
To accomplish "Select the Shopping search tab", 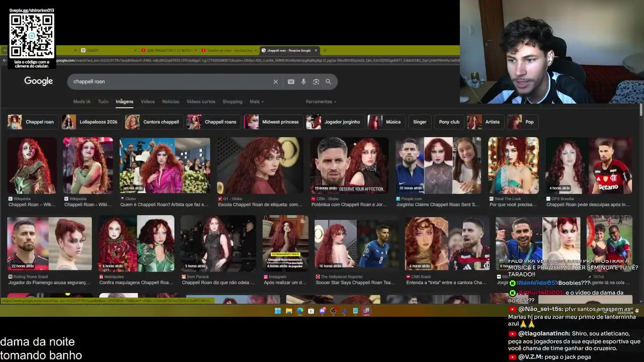I will point(232,102).
